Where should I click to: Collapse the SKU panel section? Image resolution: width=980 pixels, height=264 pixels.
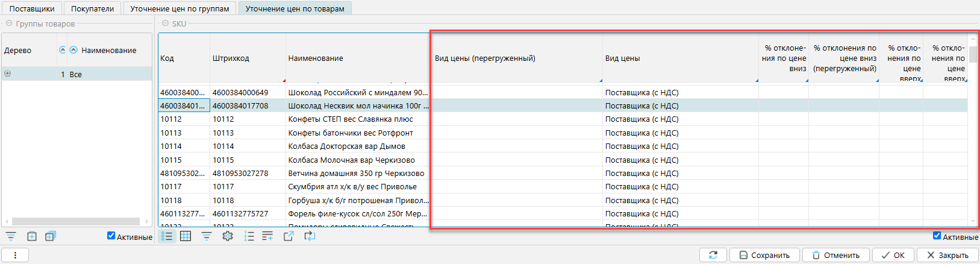click(x=166, y=24)
